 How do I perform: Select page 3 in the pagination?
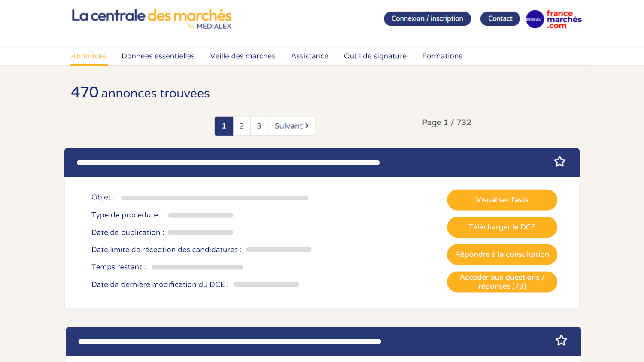coord(259,126)
